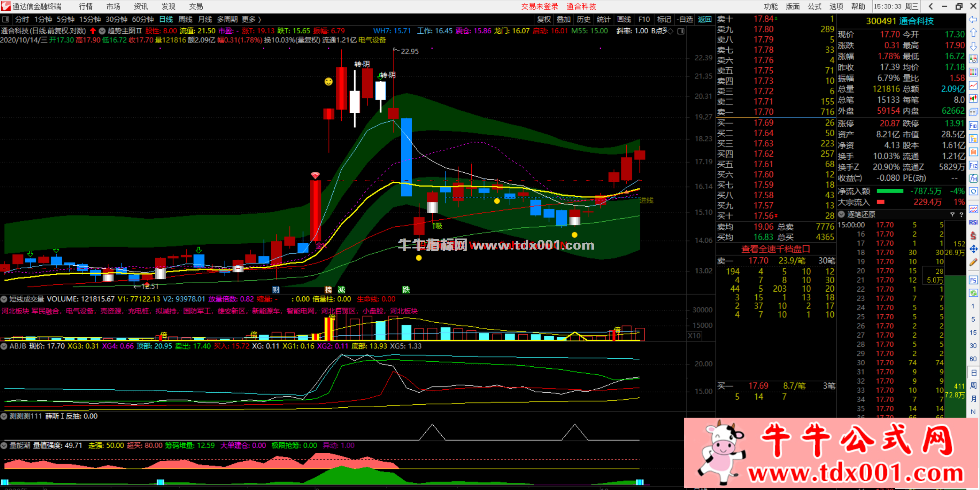Select the four-way move arrows sidebar icon

coord(973,249)
